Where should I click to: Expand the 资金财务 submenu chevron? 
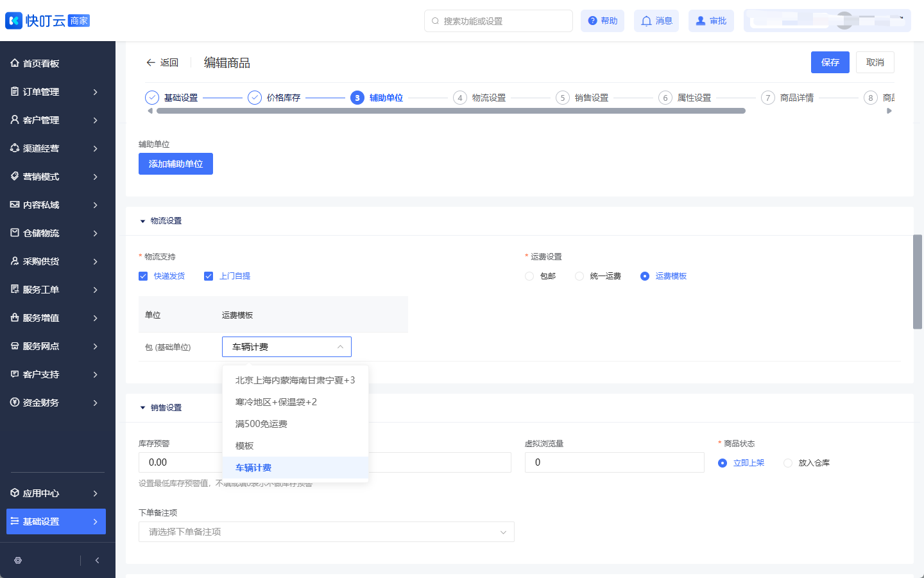point(95,403)
